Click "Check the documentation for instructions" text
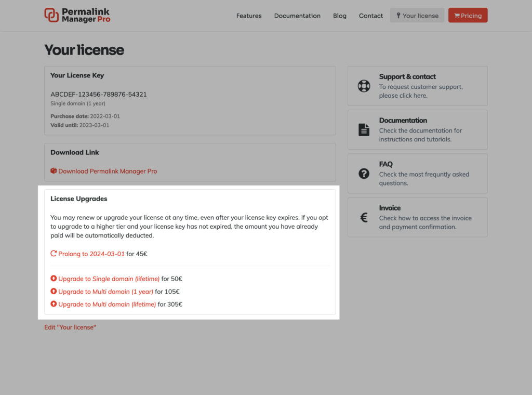 [x=420, y=135]
